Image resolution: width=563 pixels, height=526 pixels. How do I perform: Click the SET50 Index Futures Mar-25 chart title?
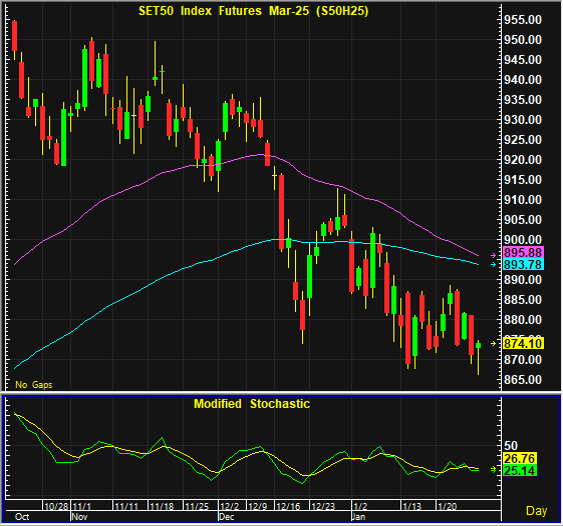253,11
